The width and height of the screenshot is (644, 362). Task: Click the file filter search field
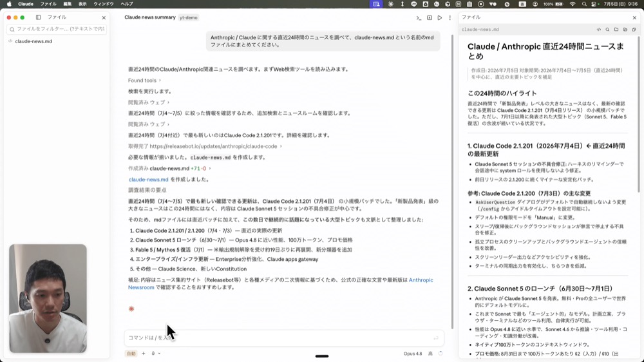click(57, 29)
